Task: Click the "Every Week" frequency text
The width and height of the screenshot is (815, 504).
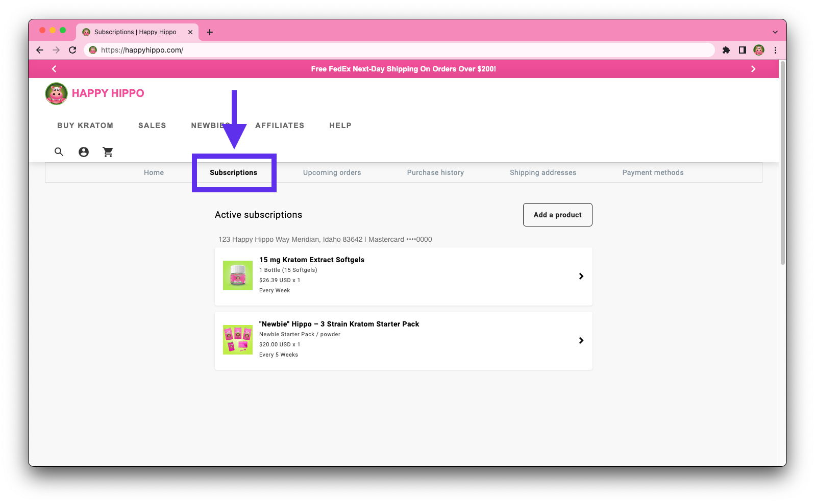Action: point(275,290)
